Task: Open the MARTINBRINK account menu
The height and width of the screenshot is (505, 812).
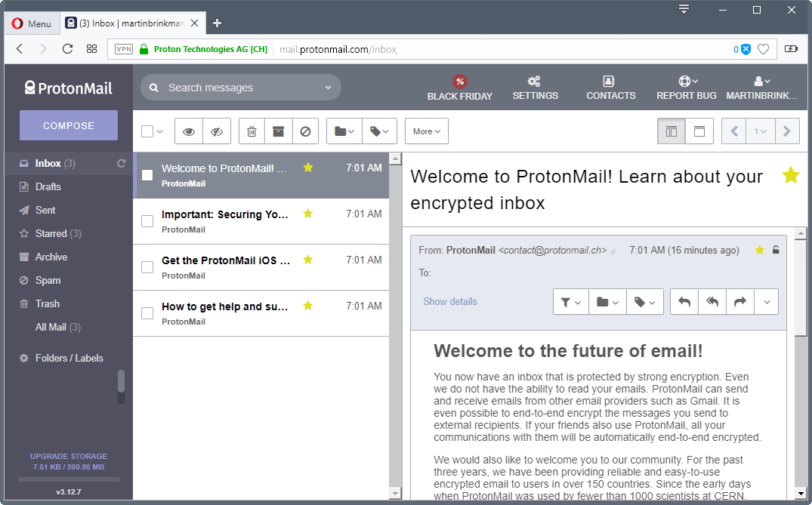Action: coord(761,88)
